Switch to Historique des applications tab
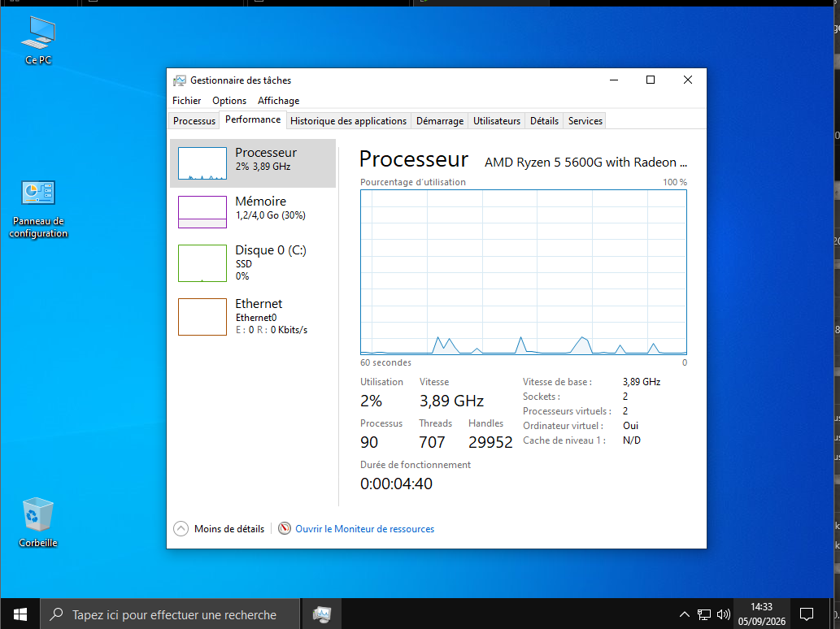The image size is (840, 629). [348, 121]
